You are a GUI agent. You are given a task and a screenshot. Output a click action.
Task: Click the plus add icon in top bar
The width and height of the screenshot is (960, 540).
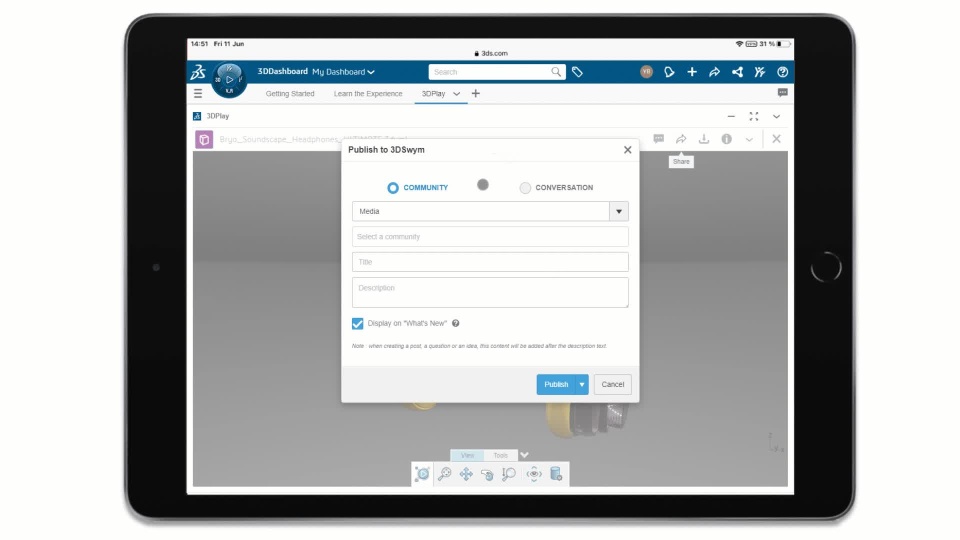692,72
